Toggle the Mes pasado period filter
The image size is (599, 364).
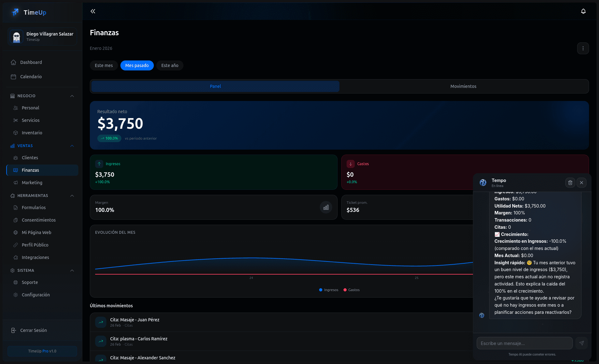click(137, 65)
